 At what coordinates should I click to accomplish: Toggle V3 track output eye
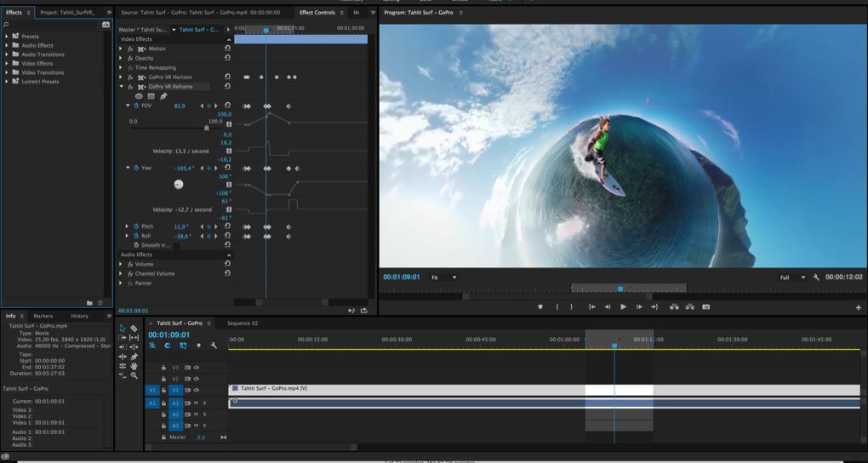tap(196, 368)
